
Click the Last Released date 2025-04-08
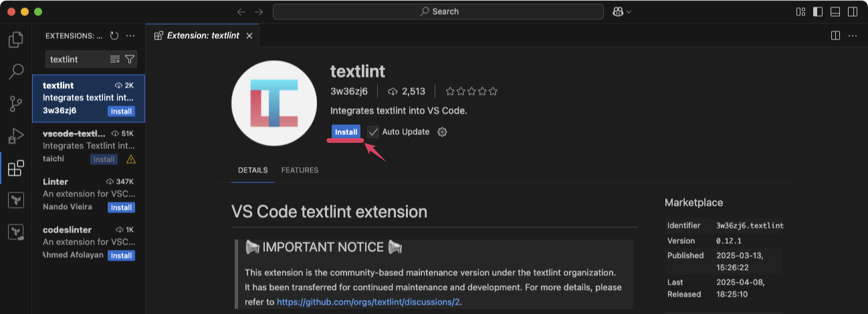pyautogui.click(x=739, y=289)
